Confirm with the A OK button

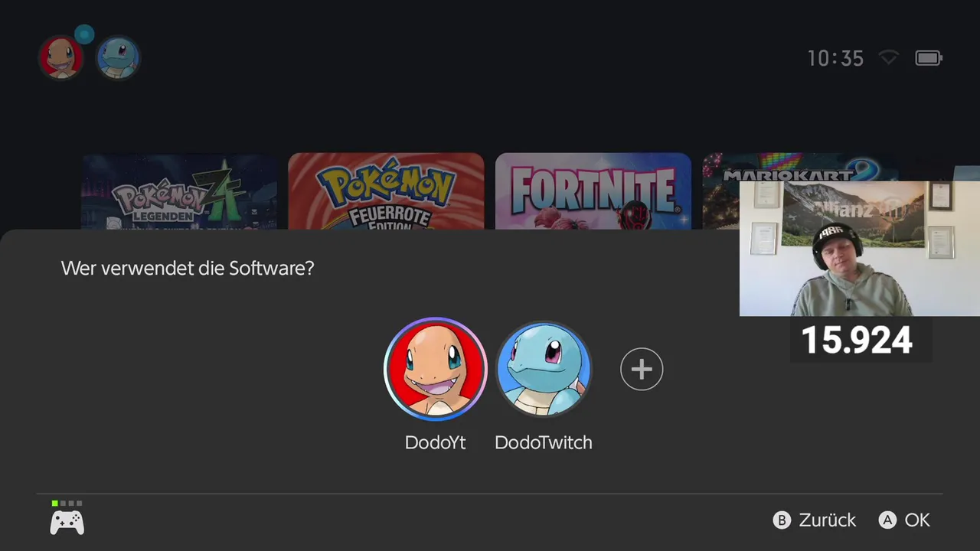pyautogui.click(x=904, y=520)
